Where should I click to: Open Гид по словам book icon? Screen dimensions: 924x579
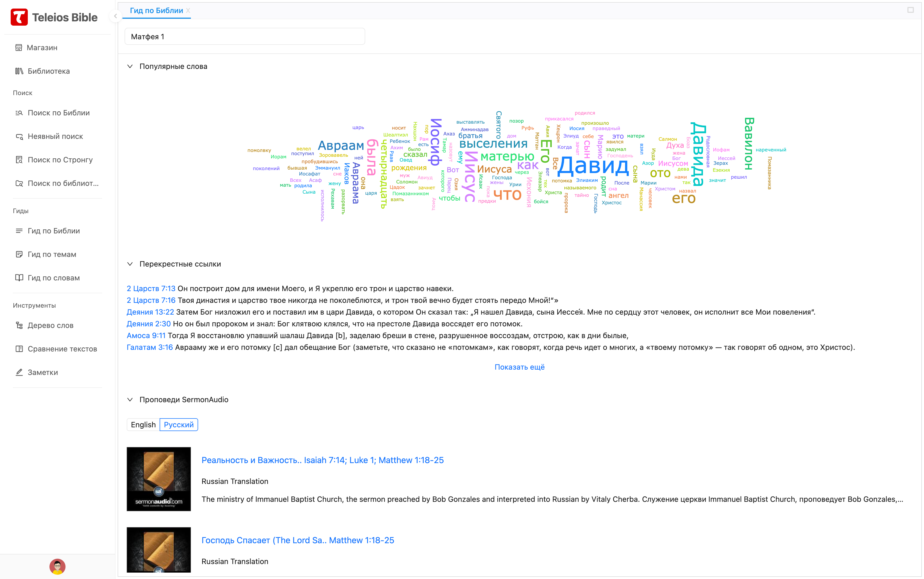click(19, 278)
